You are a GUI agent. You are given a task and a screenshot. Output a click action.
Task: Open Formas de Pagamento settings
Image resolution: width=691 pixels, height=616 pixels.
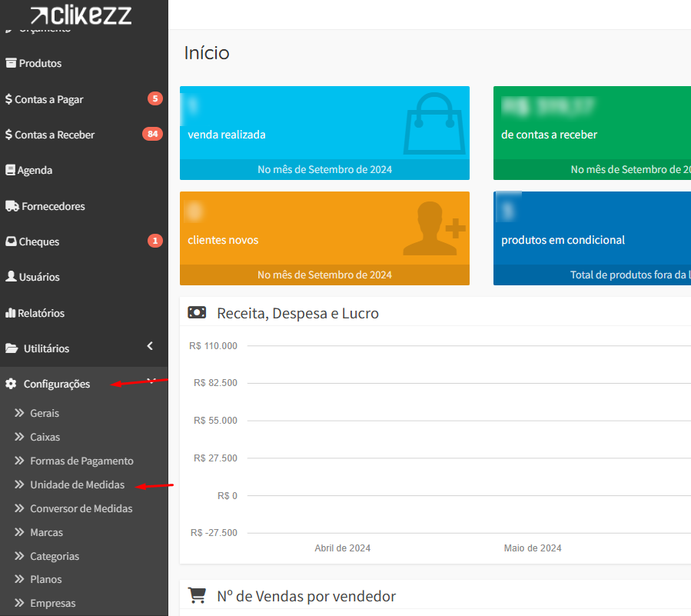(x=81, y=461)
